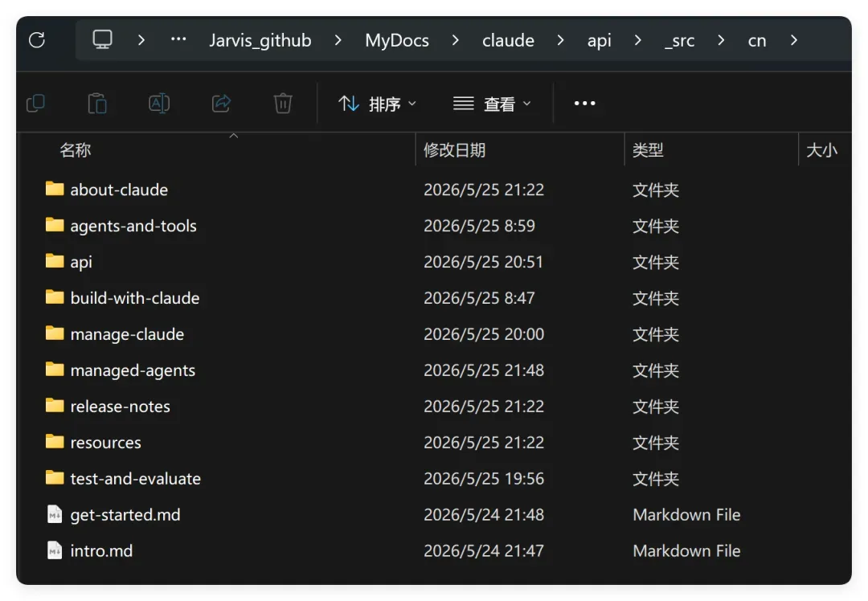
Task: Navigate to Jarvis_github in breadcrumb
Action: click(x=260, y=40)
